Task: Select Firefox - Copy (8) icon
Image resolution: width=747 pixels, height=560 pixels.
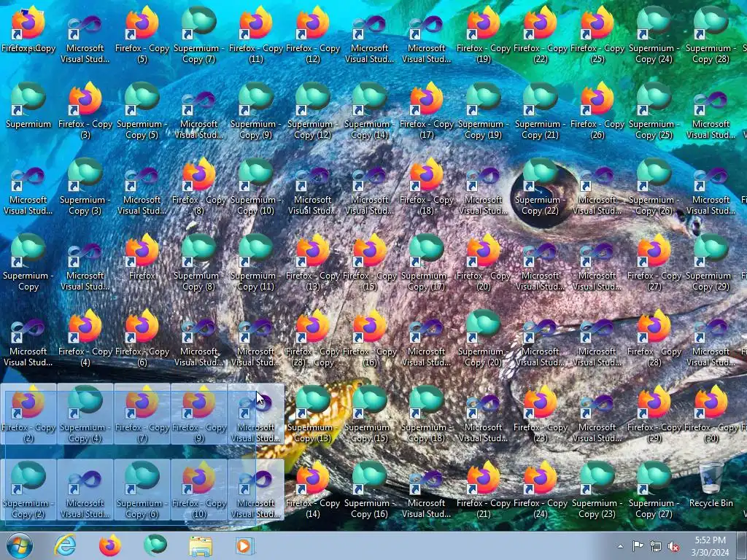Action: pos(198,186)
